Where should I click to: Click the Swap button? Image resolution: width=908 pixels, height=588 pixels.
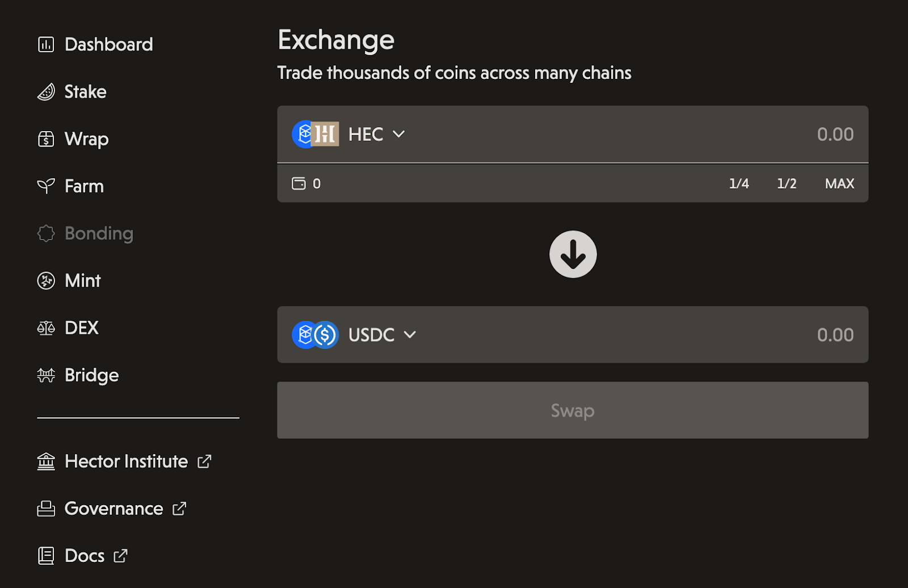click(x=573, y=410)
